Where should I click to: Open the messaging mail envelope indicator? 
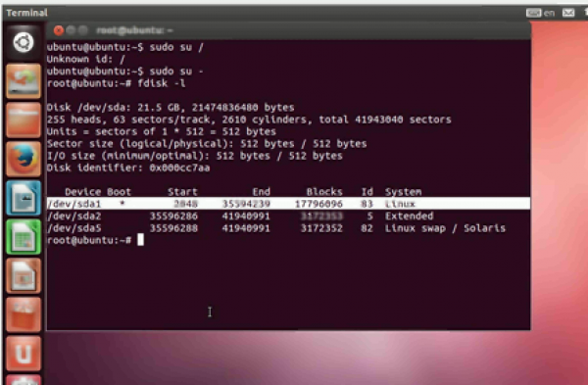[568, 13]
